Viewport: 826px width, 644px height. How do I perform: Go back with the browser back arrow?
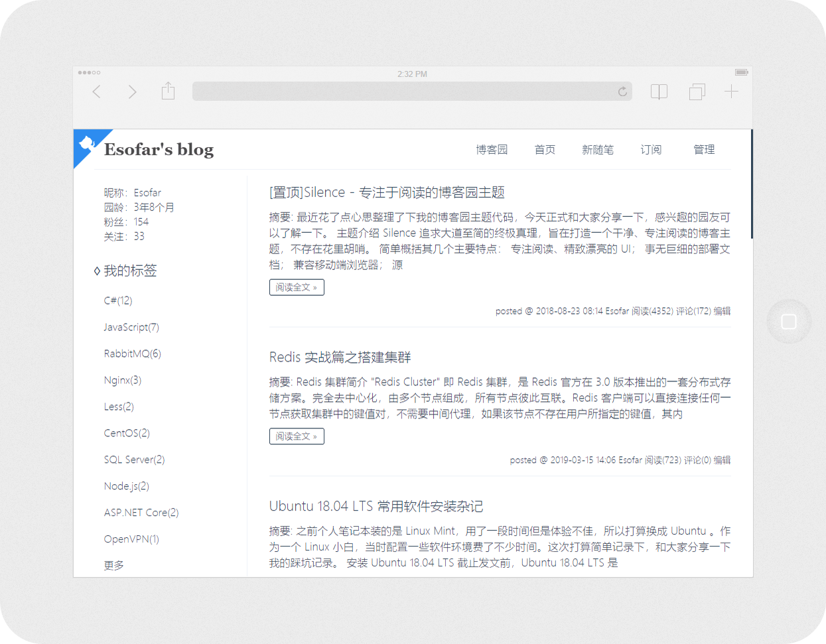click(97, 92)
